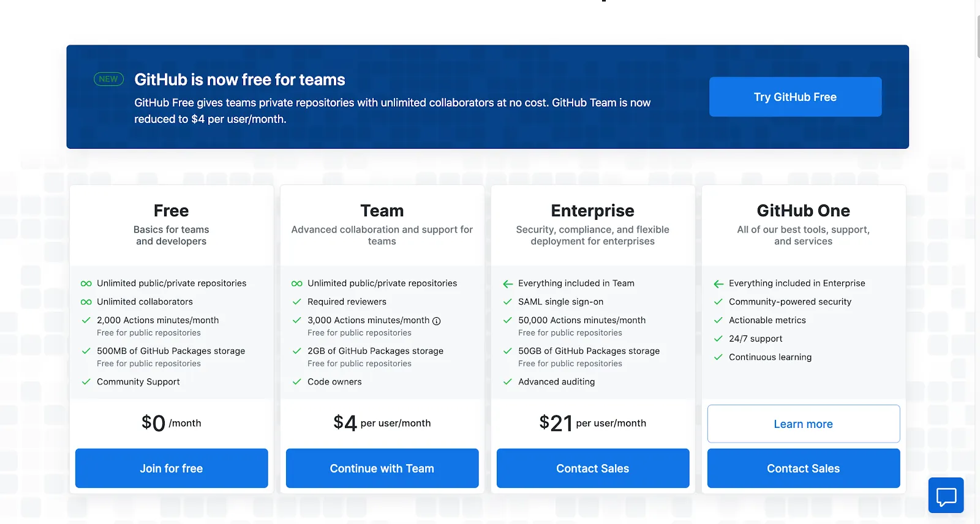
Task: Click checkmark icon beside Advanced auditing
Action: coord(508,381)
